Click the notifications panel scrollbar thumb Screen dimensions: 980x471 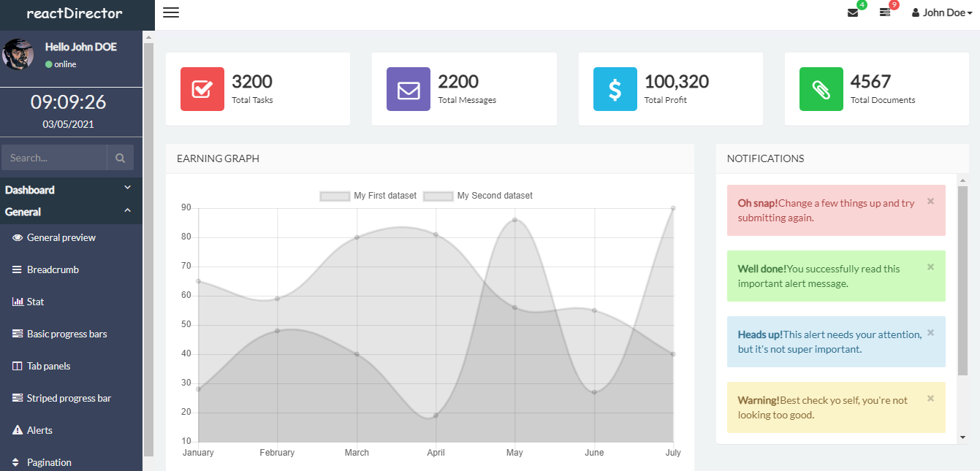tap(962, 280)
